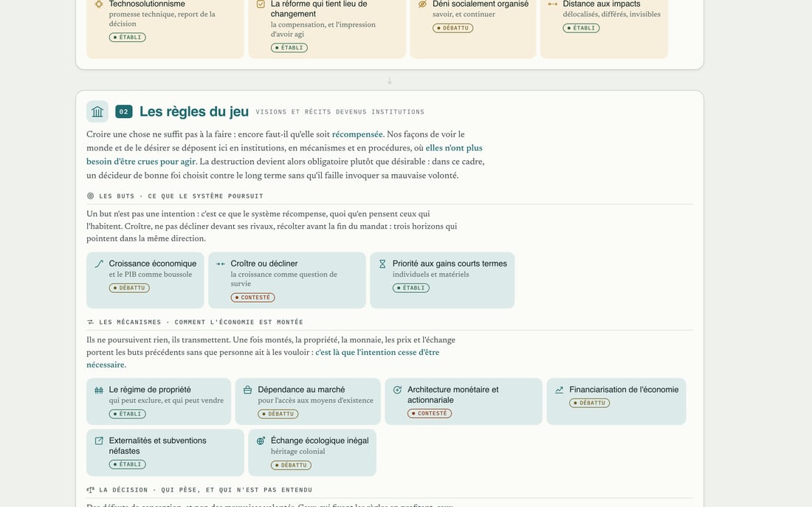
Task: Click the institution building icon beside section 02
Action: pos(97,111)
